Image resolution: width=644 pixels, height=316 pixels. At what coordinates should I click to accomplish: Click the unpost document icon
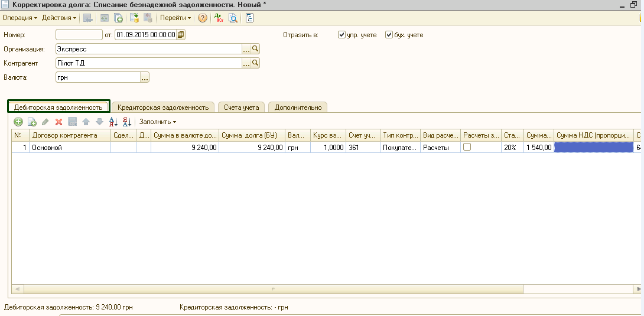pos(148,18)
